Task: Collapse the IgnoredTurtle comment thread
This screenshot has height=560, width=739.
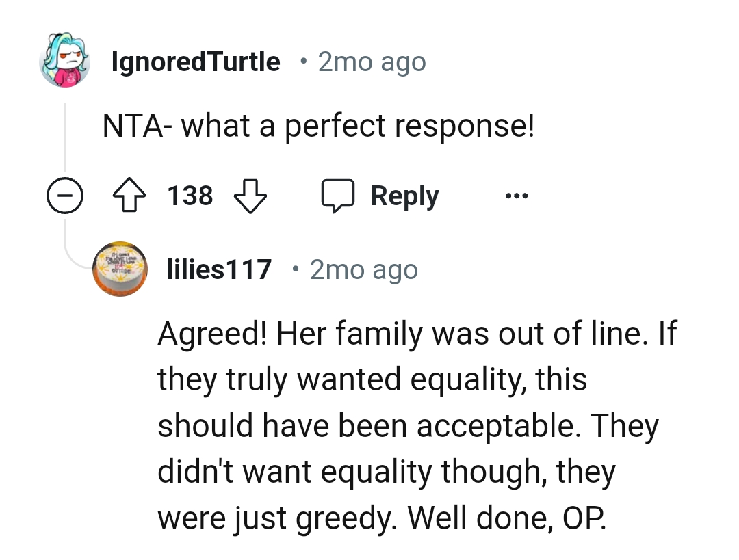Action: click(65, 195)
